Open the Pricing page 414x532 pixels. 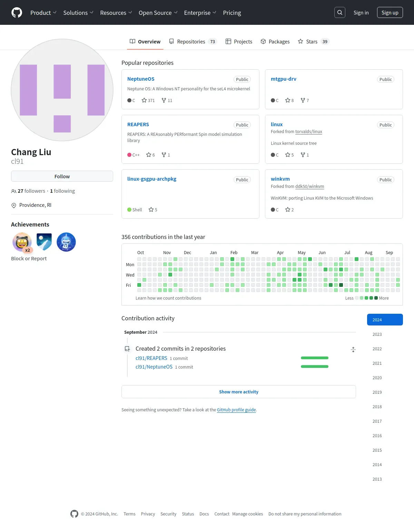(x=232, y=13)
